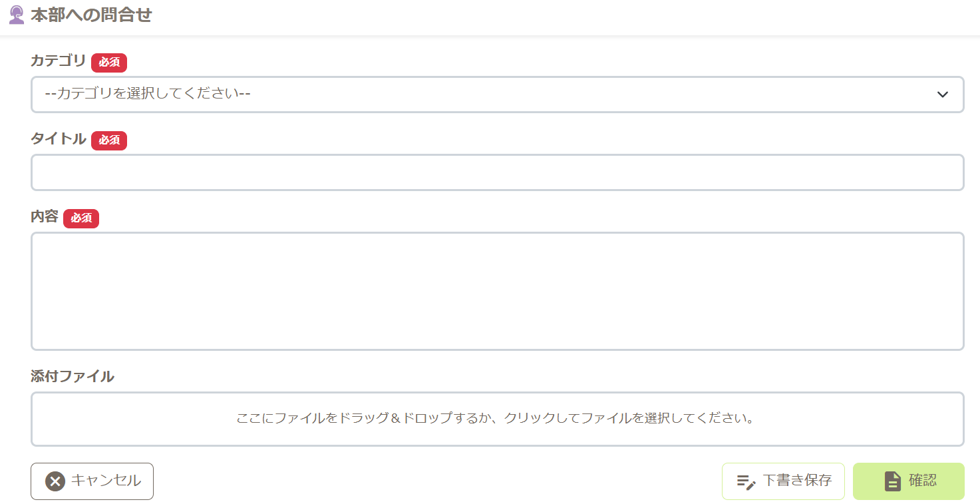Screen dimensions: 980x504
Task: Open the カテゴリを選択してください combo box
Action: (x=497, y=94)
